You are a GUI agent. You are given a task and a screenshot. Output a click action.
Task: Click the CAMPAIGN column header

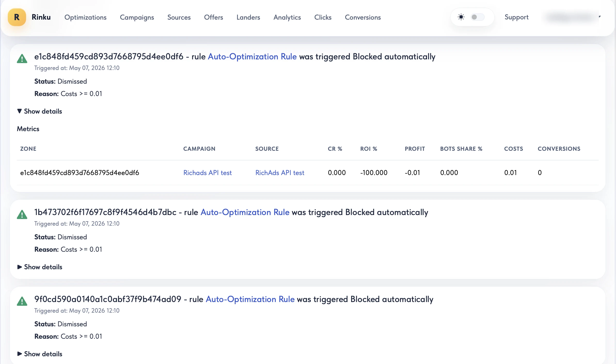(x=199, y=149)
